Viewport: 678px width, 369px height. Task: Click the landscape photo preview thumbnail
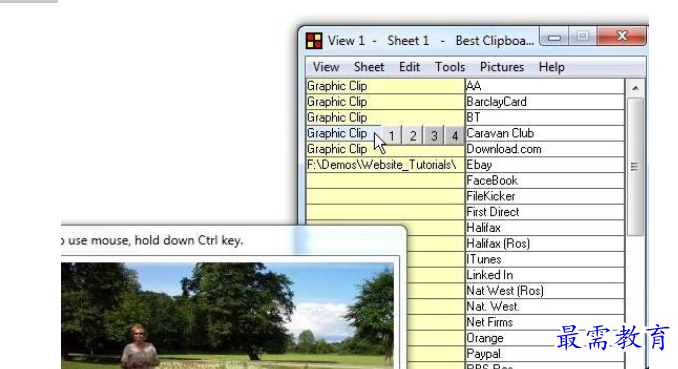click(227, 315)
